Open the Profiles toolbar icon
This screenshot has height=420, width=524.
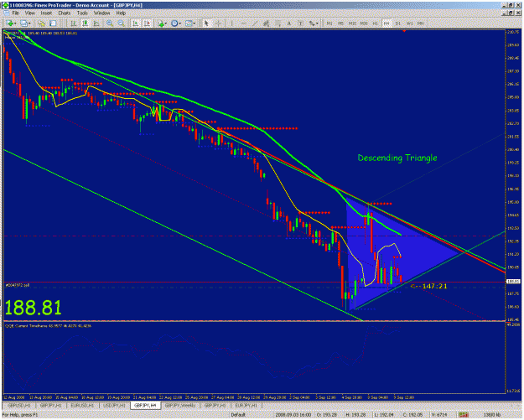(23, 23)
